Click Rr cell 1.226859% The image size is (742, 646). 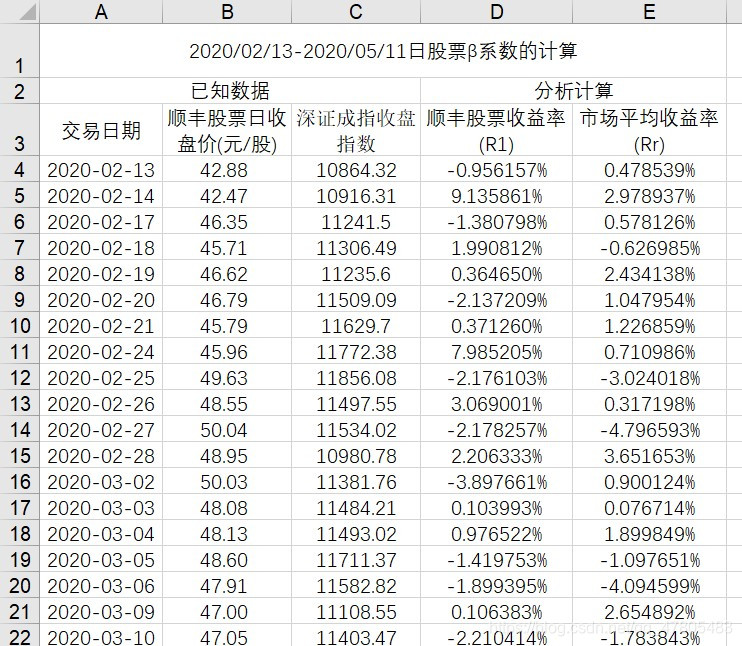[649, 325]
